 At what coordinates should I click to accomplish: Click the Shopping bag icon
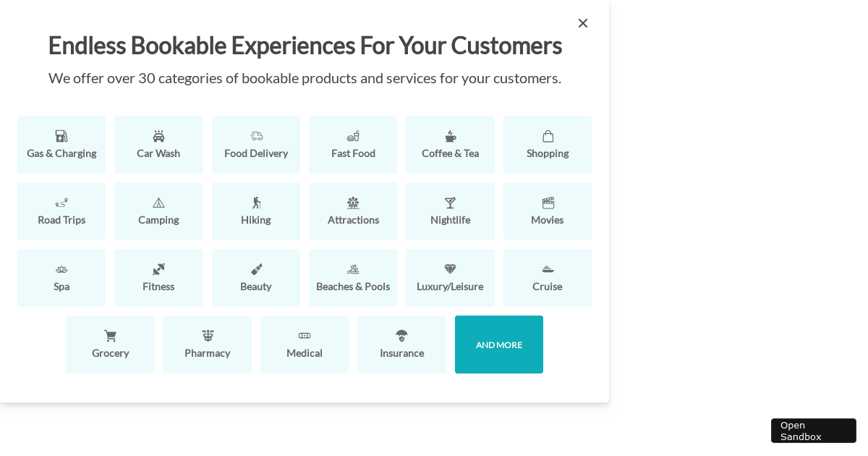point(548,136)
